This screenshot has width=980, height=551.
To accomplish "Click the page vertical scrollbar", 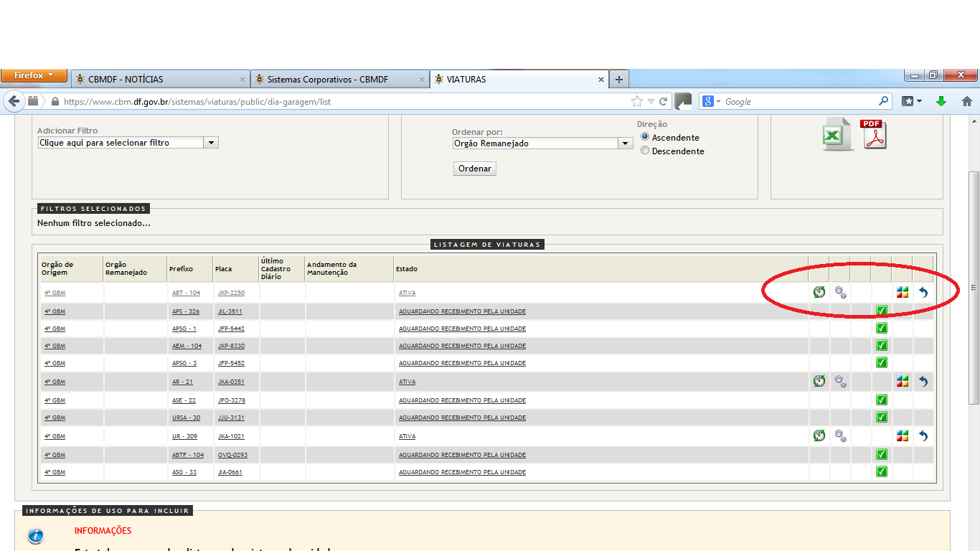I will 974,287.
